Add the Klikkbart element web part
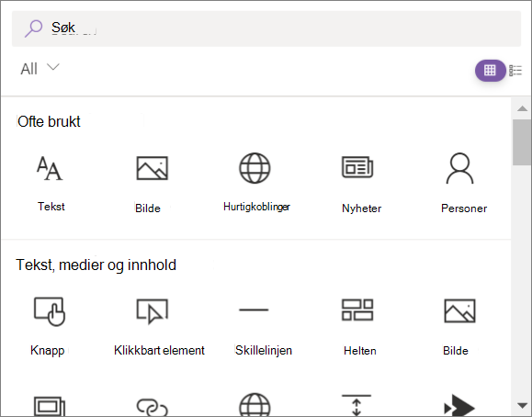Image resolution: width=532 pixels, height=417 pixels. (x=159, y=326)
